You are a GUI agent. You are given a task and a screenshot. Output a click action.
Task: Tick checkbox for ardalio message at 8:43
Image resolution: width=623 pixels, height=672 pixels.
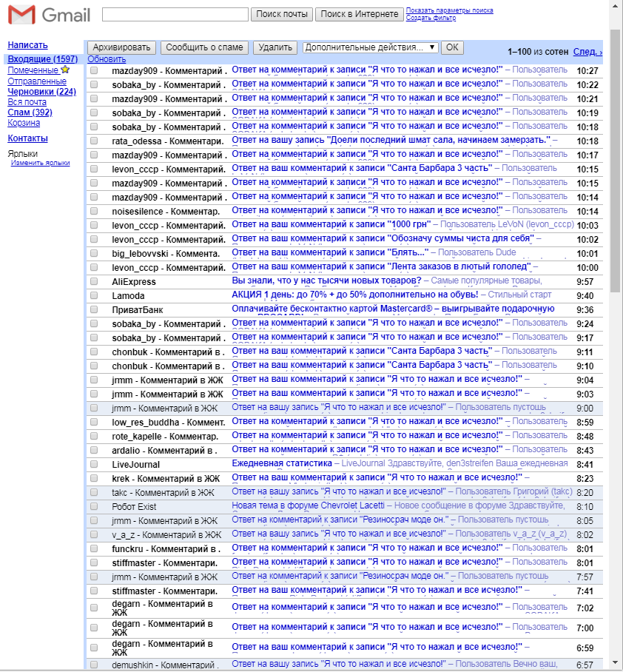coord(94,451)
